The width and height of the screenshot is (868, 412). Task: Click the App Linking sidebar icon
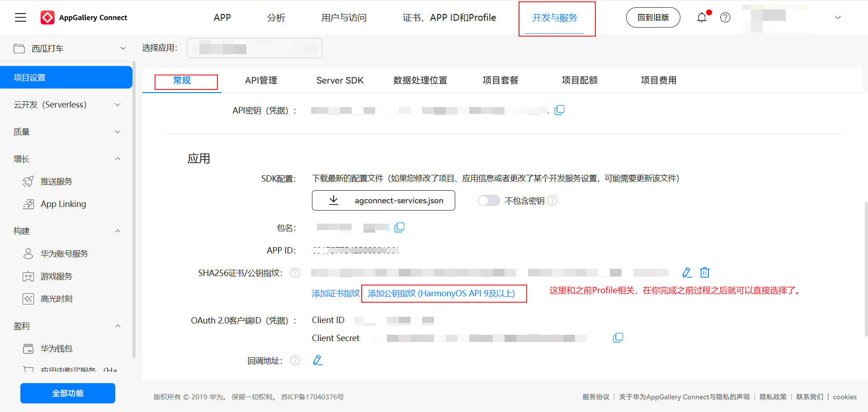click(x=28, y=204)
